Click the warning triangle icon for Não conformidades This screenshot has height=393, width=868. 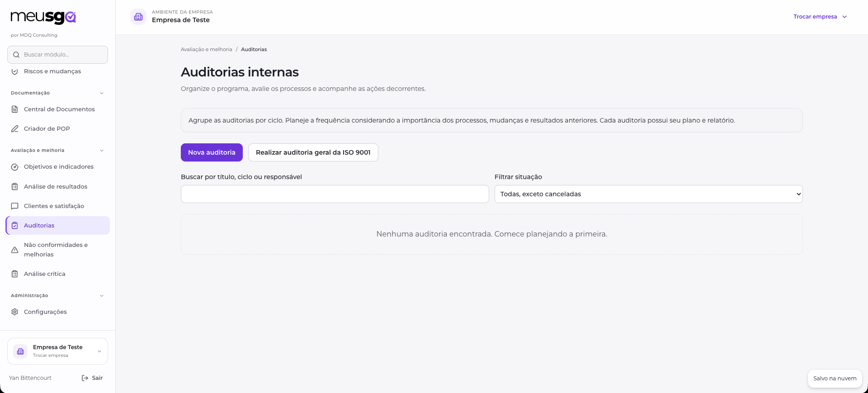tap(15, 250)
